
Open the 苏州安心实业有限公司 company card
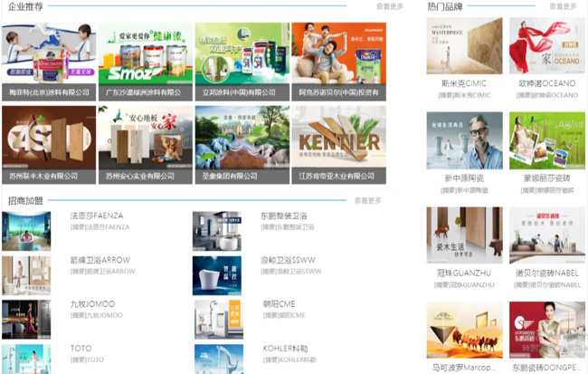coord(146,145)
